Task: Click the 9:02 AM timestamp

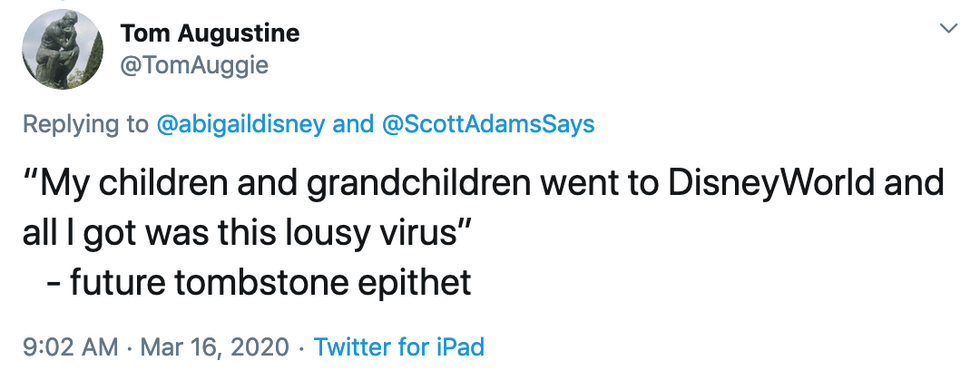Action: point(69,346)
